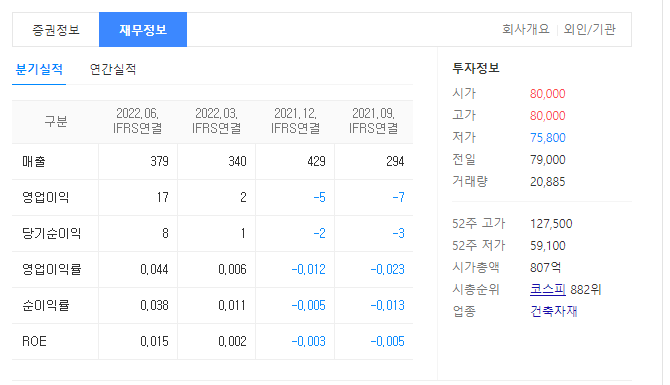
Task: Click the 2022.03. IFRS연결 column header
Action: (x=216, y=121)
